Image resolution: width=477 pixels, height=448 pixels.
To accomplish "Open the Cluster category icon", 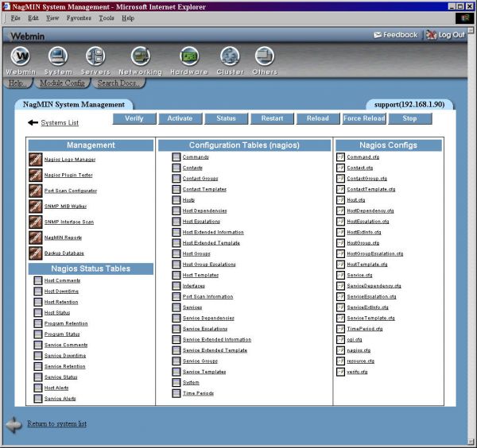I will coord(230,57).
